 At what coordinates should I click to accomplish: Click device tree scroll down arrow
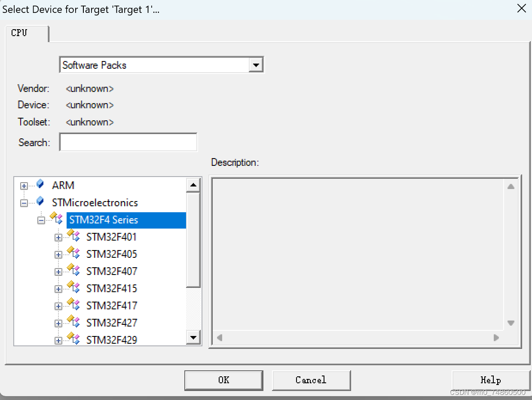[193, 338]
